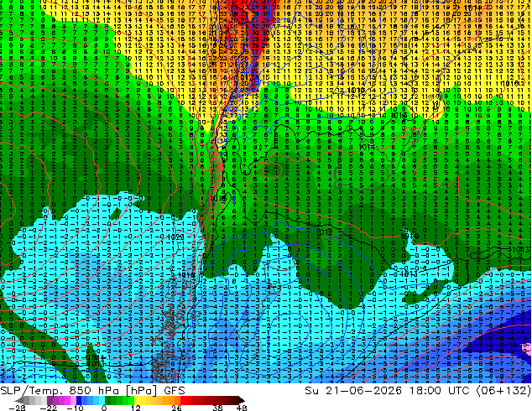Click the '-28' value on the color scale
This screenshot has width=532, height=411.
(17, 408)
